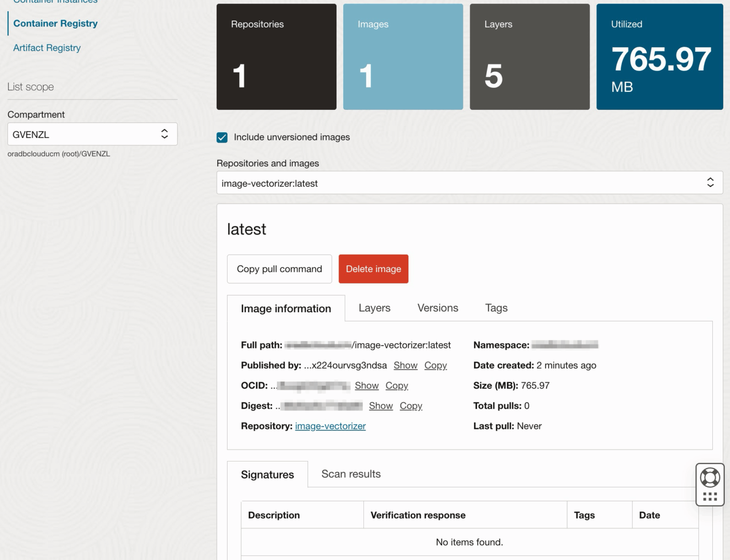Click the gray Layers count tile
730x560 pixels.
[529, 57]
